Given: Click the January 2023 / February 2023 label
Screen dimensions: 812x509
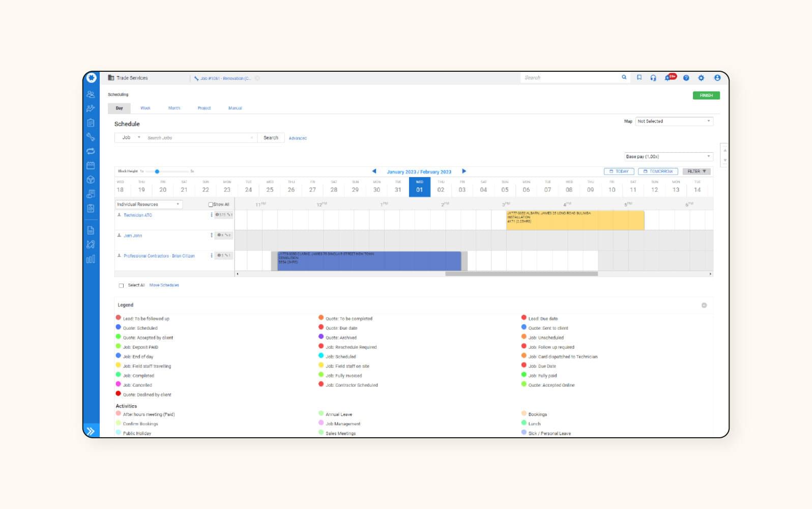Looking at the screenshot, I should [419, 172].
